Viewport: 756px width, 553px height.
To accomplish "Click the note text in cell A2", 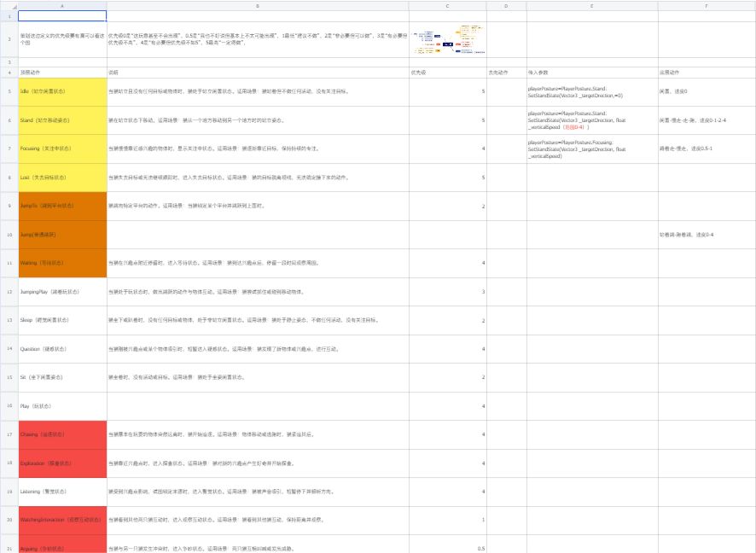I will point(62,39).
